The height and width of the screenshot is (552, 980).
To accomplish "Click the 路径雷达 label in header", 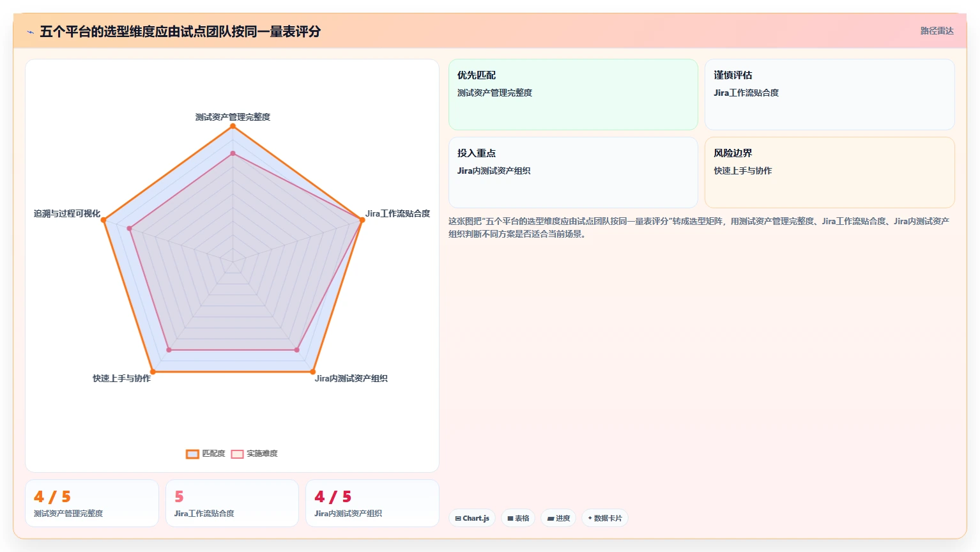I will tap(937, 31).
